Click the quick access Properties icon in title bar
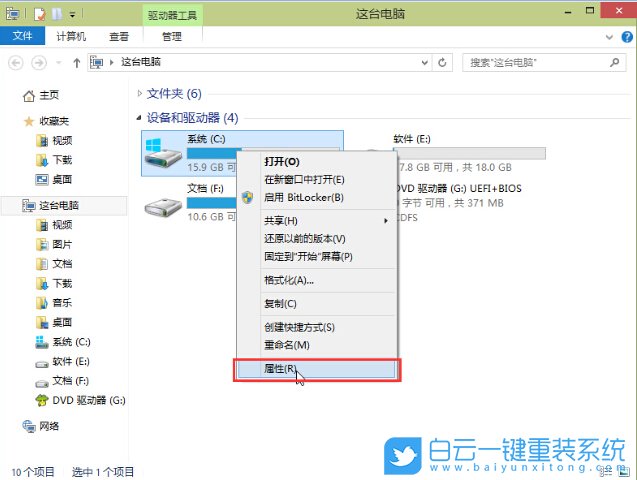 tap(39, 14)
